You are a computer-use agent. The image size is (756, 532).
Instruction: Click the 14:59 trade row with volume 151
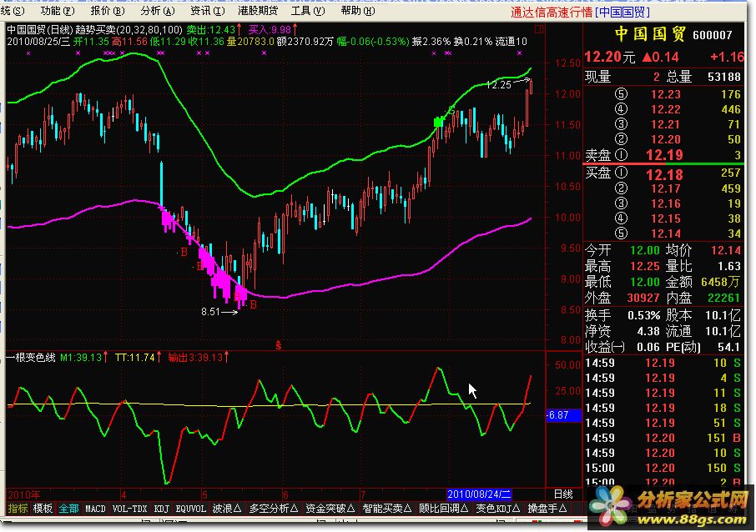pyautogui.click(x=663, y=438)
